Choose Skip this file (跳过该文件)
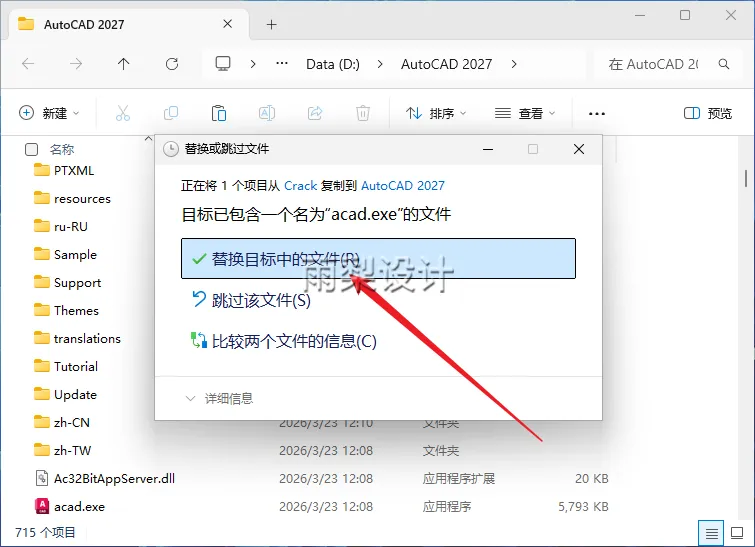 coord(251,300)
